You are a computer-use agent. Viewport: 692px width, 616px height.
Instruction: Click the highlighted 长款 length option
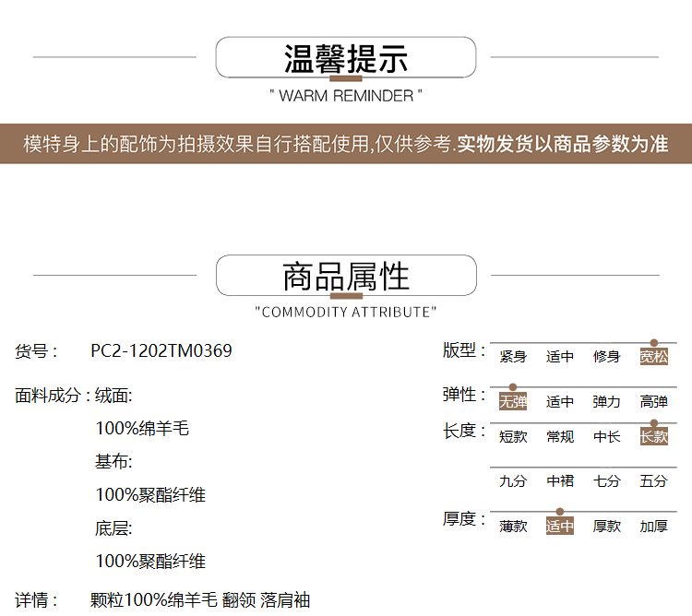coord(653,437)
